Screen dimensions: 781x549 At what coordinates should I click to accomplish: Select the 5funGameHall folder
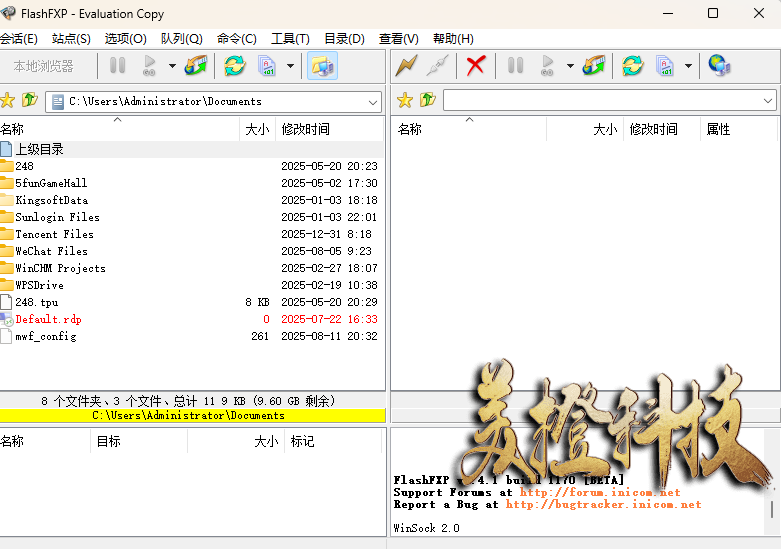point(192,183)
